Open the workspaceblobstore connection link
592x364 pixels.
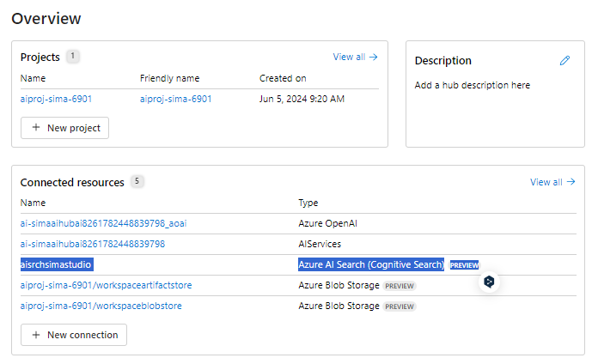click(x=101, y=306)
